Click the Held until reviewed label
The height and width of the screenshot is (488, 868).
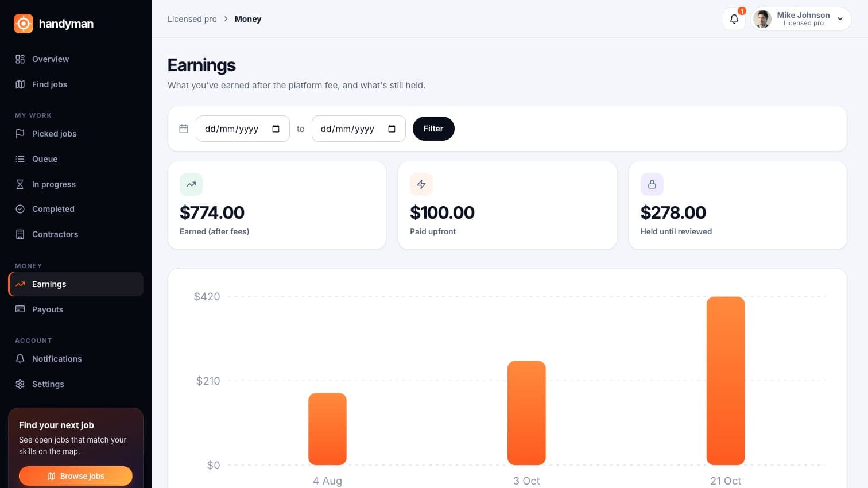(676, 231)
